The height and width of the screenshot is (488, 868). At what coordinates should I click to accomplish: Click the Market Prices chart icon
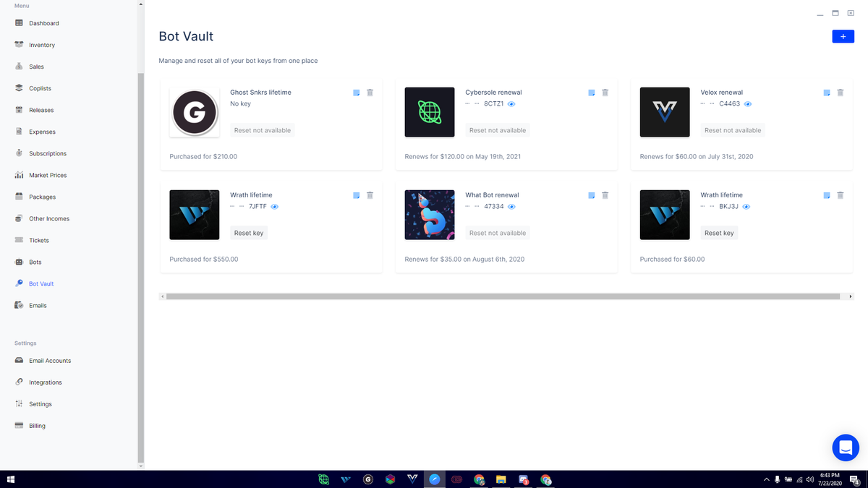click(20, 175)
